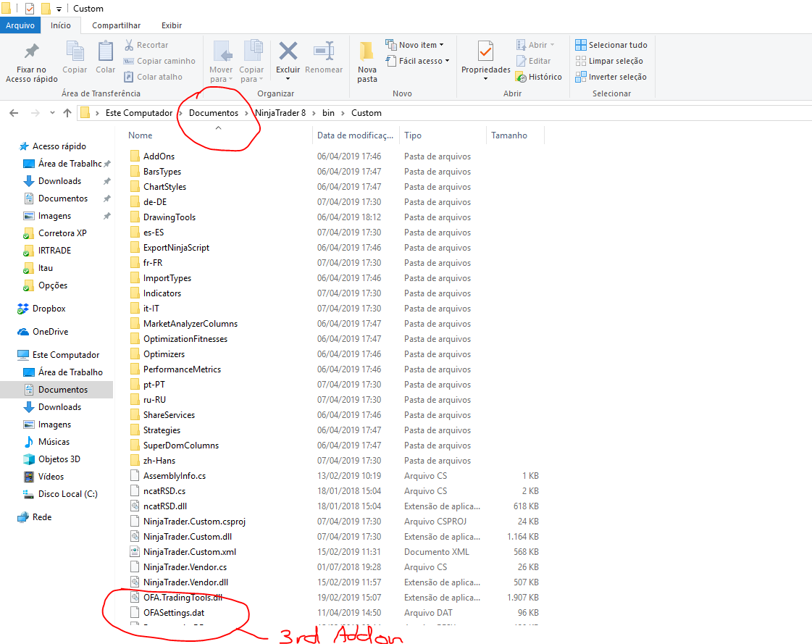This screenshot has width=812, height=644.
Task: Select the SuperDomColumns folder
Action: (x=181, y=446)
